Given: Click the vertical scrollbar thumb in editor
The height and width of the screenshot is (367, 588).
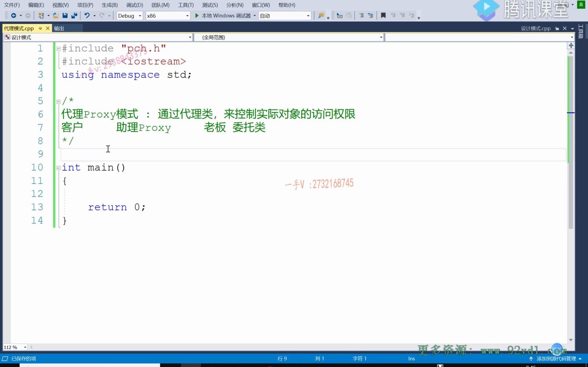Looking at the screenshot, I should (571, 143).
